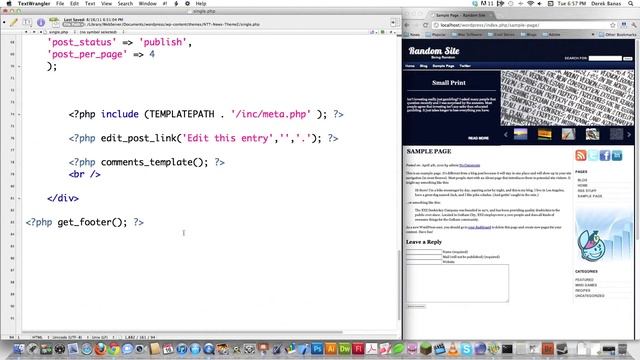Click the Twitter icon on Random Site
640x360 pixels.
click(x=593, y=156)
